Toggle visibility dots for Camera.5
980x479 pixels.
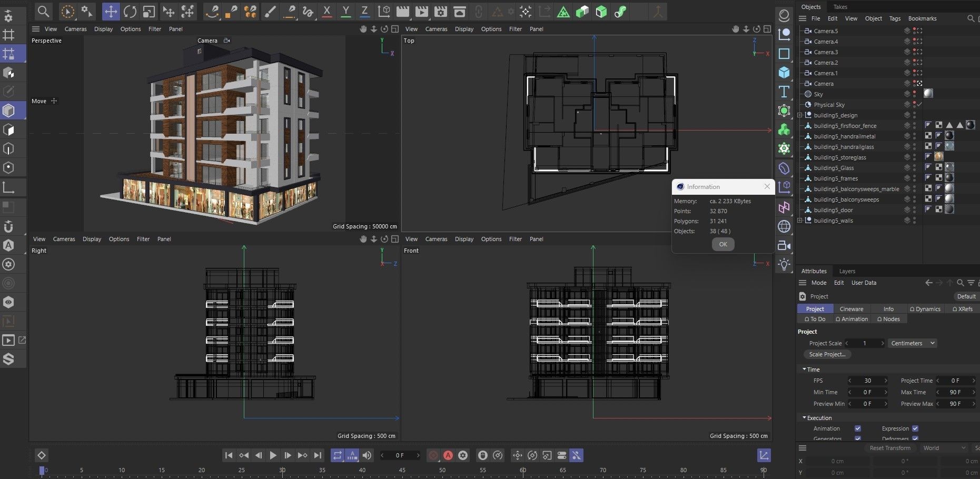(915, 31)
